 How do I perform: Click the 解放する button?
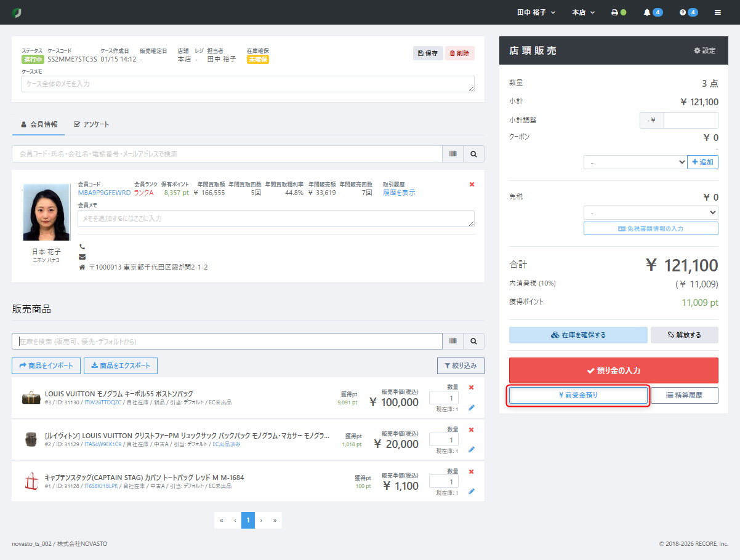click(684, 335)
